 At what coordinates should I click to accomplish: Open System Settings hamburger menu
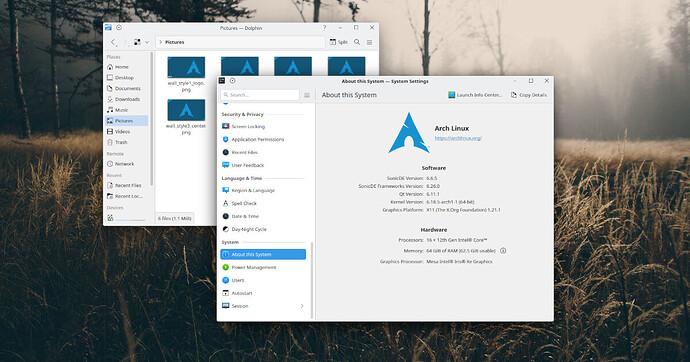(307, 95)
